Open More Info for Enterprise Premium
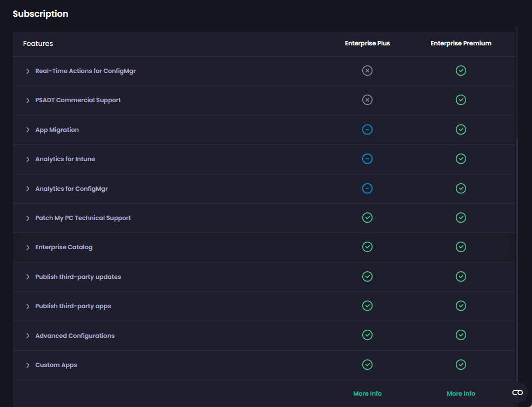The image size is (532, 407). tap(461, 393)
